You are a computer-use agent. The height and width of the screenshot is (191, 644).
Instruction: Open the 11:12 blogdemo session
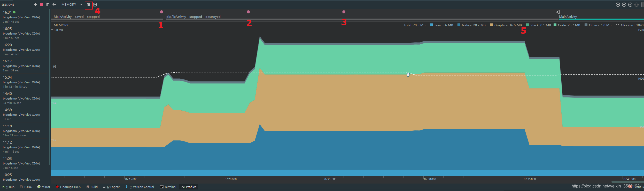coord(25,147)
